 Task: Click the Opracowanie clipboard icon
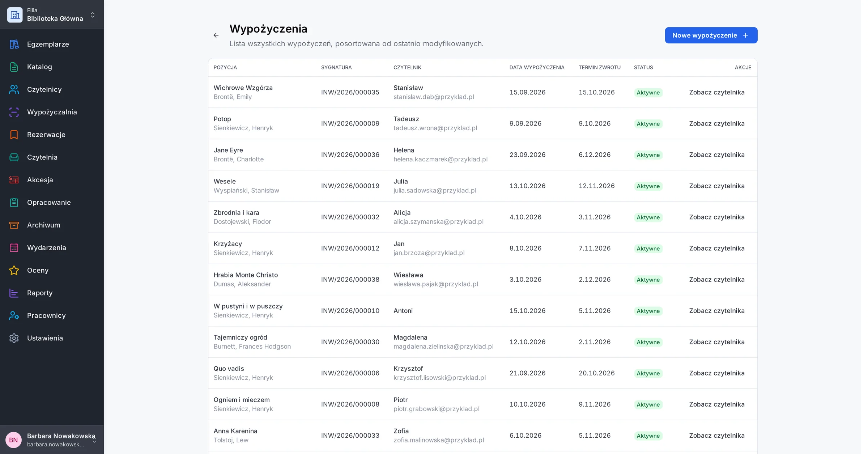14,203
